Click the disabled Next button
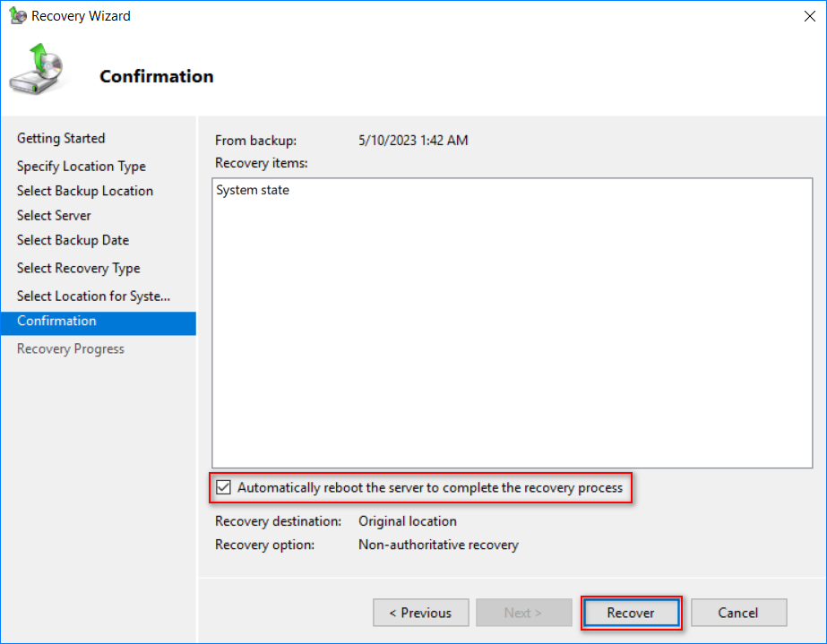 [x=523, y=613]
